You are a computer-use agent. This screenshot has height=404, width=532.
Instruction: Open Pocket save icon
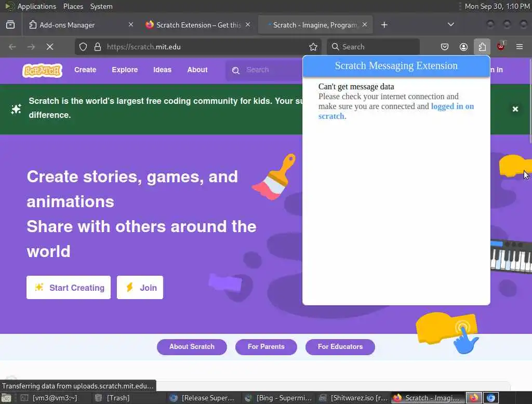pos(445,47)
